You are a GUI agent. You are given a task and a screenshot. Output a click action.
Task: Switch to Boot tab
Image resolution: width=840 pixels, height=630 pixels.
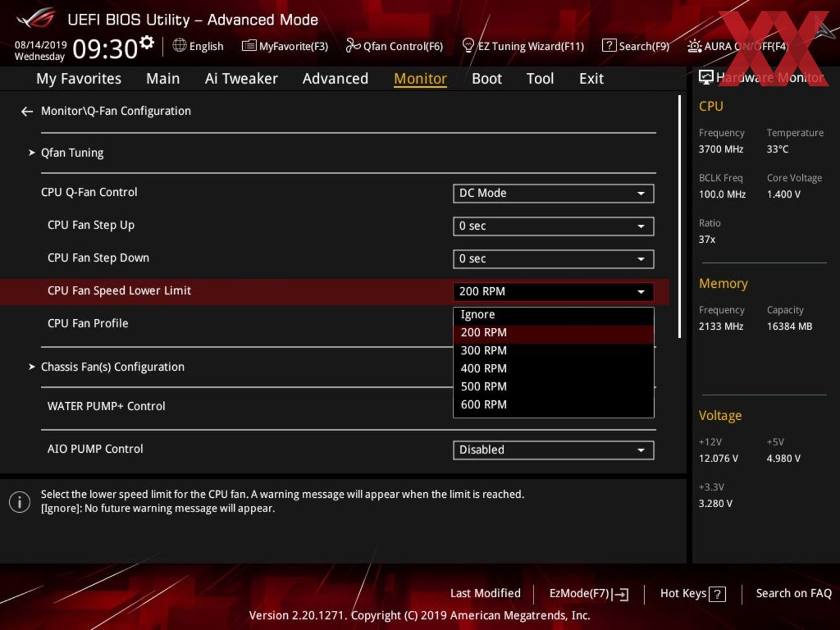487,78
